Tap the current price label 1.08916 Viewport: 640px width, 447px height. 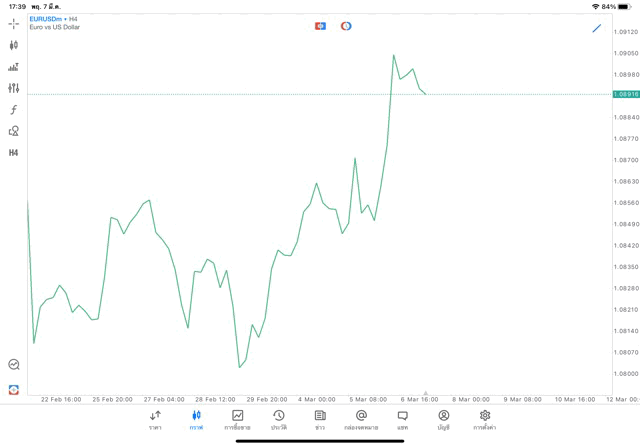click(627, 94)
